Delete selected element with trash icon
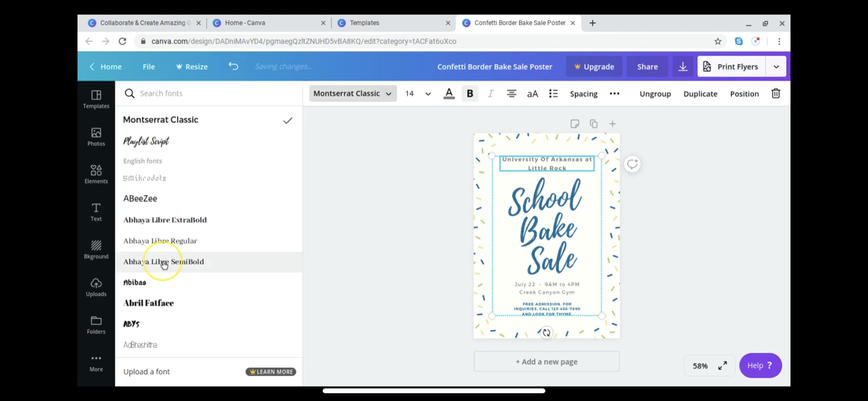This screenshot has height=401, width=868. pyautogui.click(x=775, y=93)
